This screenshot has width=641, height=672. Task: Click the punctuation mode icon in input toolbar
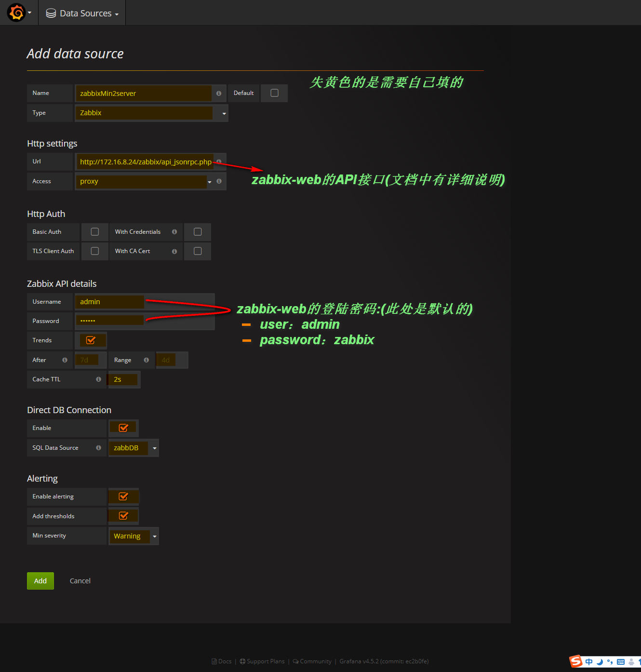[x=610, y=662]
